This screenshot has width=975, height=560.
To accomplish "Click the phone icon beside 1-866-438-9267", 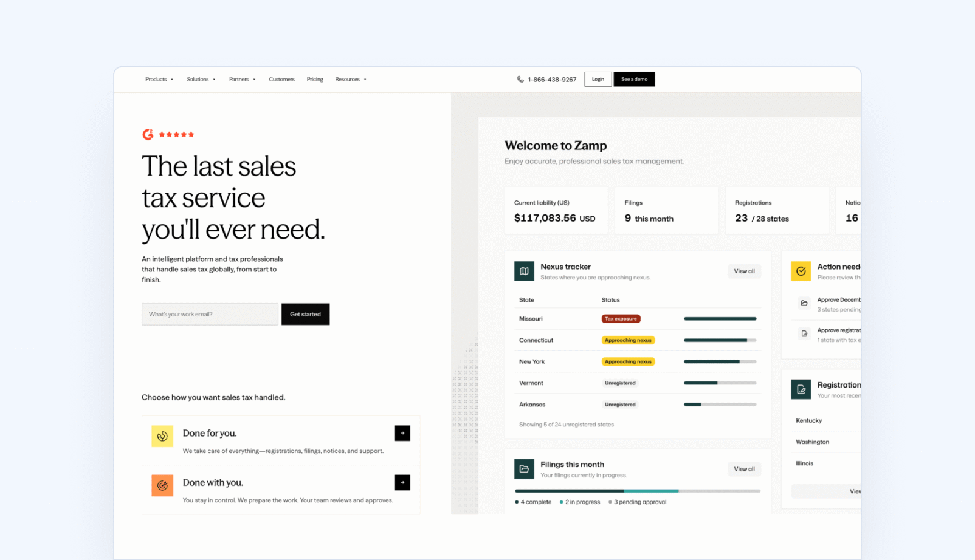I will pos(520,79).
